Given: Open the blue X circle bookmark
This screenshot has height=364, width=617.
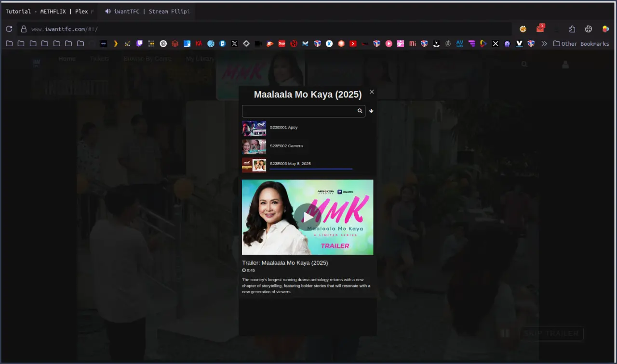Looking at the screenshot, I should [x=329, y=43].
